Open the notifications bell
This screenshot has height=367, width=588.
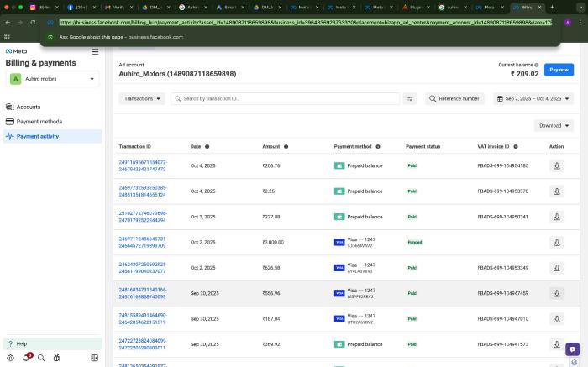tap(25, 358)
